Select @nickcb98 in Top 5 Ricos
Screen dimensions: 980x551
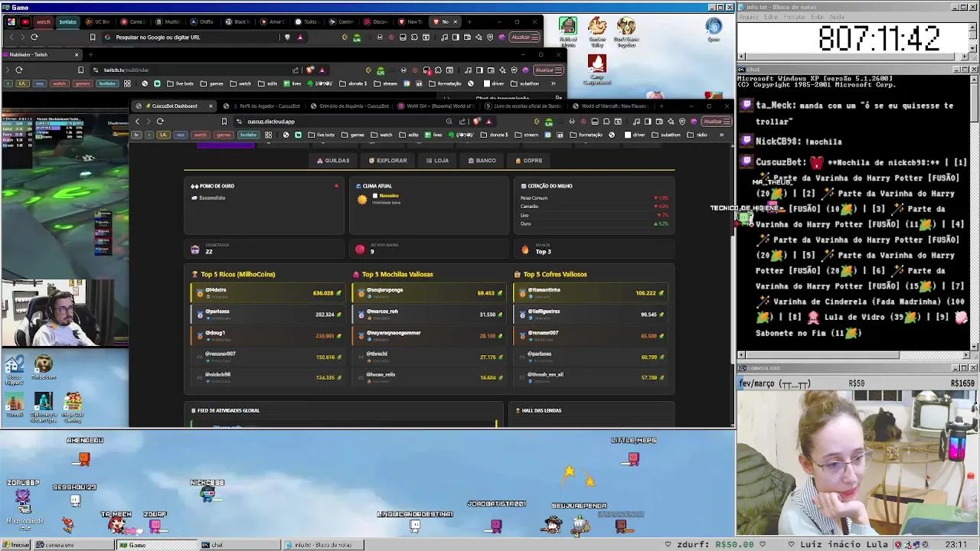(x=267, y=377)
